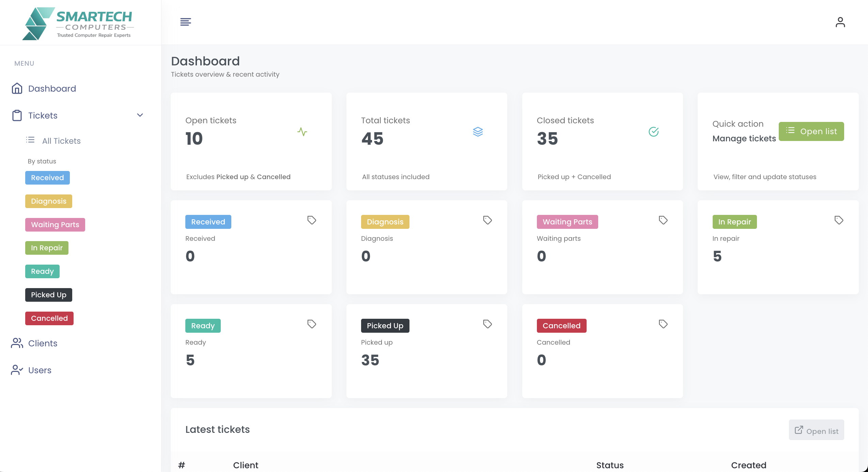Open the Users menu entry
This screenshot has width=868, height=472.
(40, 370)
